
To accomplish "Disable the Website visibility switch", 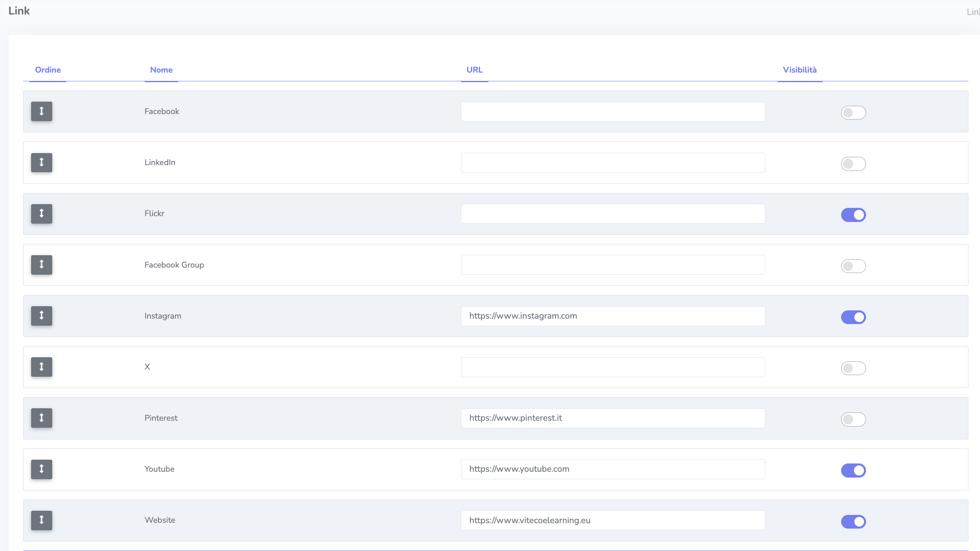I will click(853, 522).
